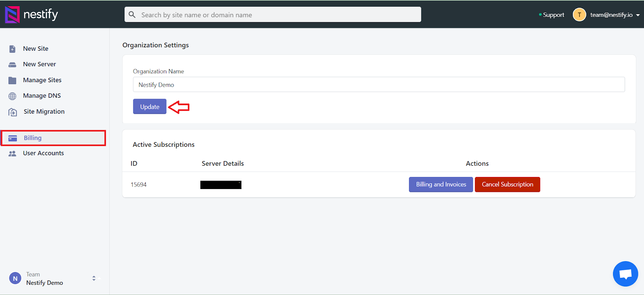Click the New Site document icon
The height and width of the screenshot is (295, 644).
click(x=12, y=49)
